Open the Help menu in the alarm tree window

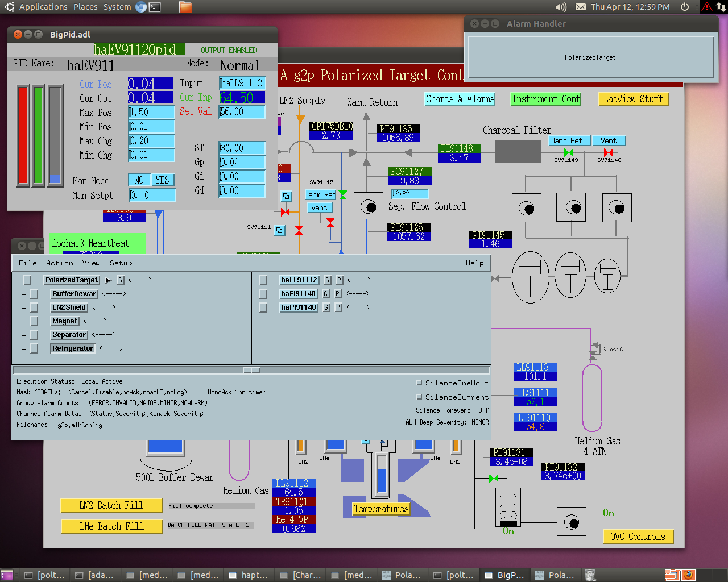click(475, 263)
